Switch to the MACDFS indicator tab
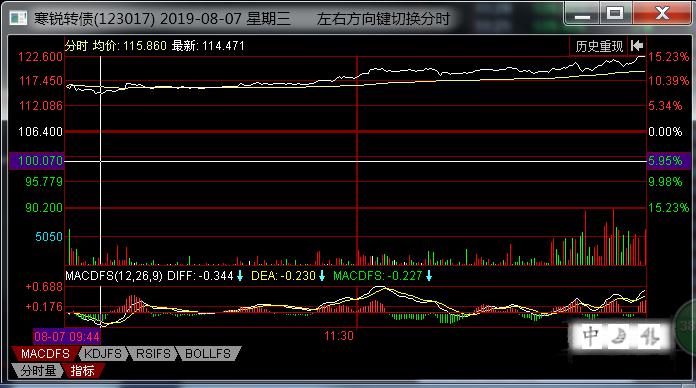696x388 pixels. [45, 354]
